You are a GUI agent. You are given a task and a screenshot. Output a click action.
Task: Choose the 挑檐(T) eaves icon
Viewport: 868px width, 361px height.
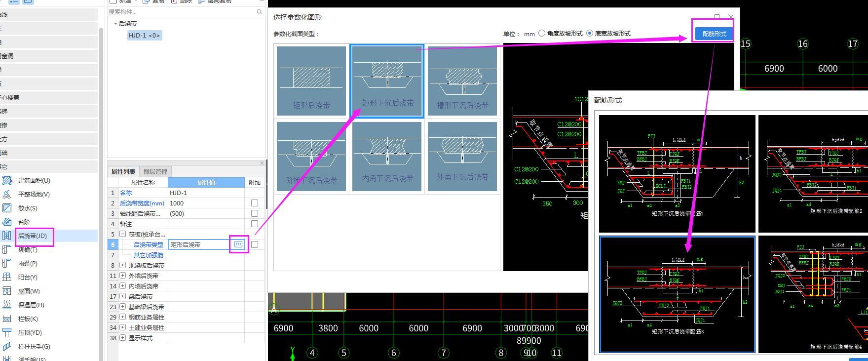[x=7, y=249]
